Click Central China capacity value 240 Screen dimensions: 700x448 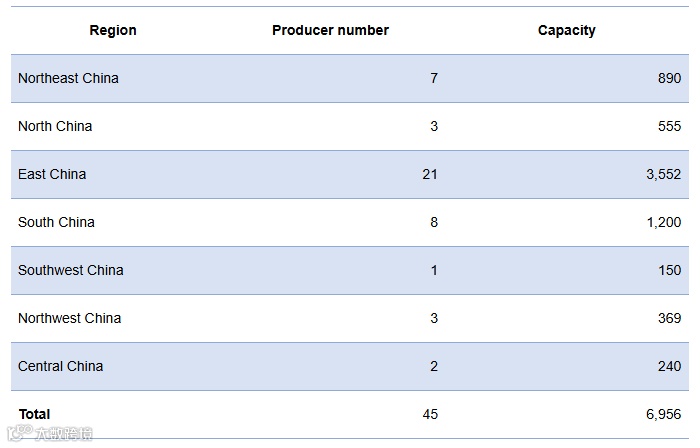tap(669, 366)
